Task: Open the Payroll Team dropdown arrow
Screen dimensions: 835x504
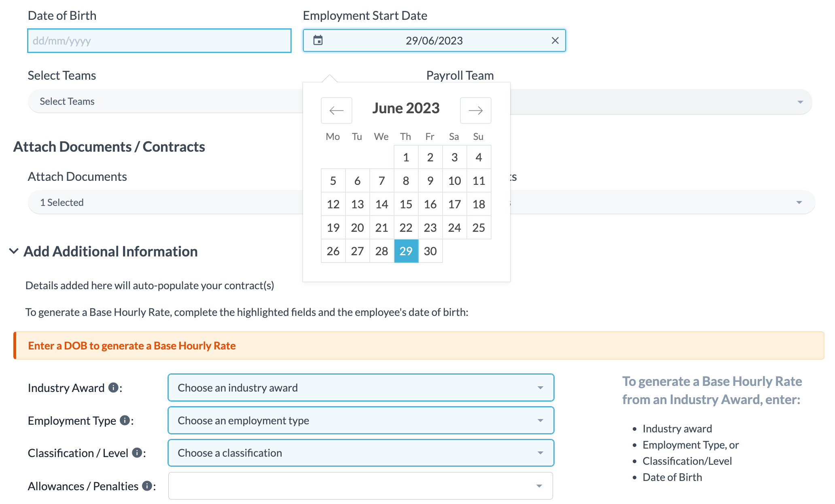Action: 800,102
